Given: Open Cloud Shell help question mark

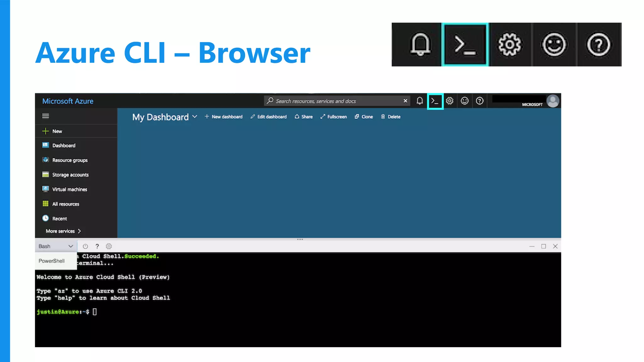Looking at the screenshot, I should pos(97,246).
